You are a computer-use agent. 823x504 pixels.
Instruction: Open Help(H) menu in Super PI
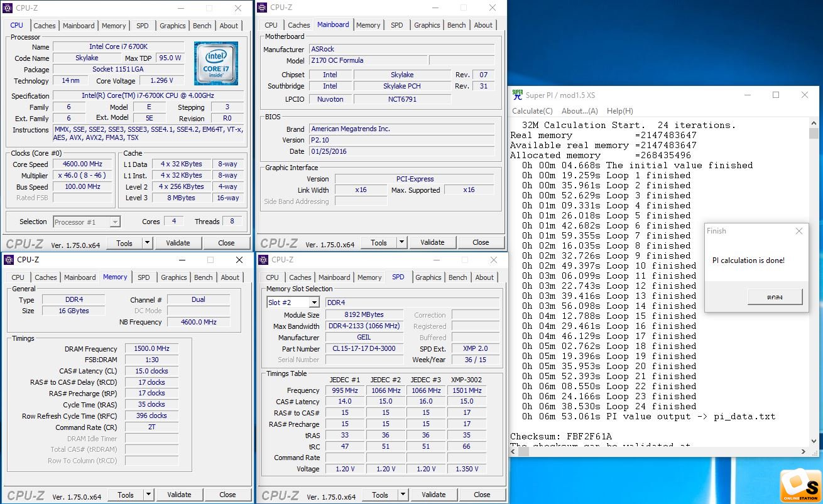click(x=619, y=111)
